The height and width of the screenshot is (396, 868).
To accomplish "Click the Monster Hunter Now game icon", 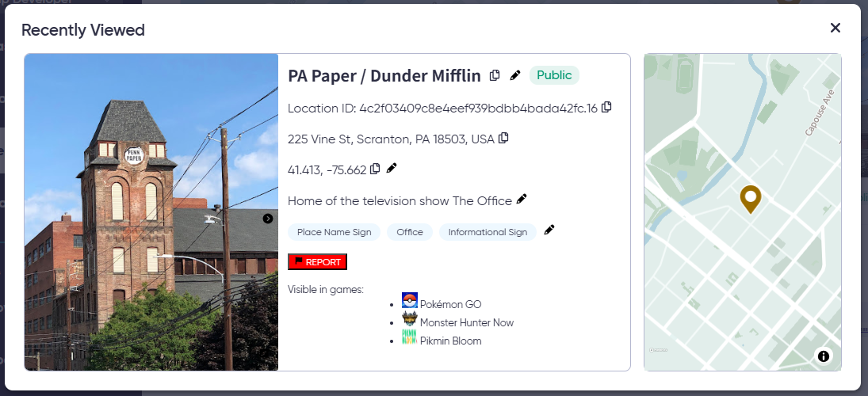I will click(410, 319).
